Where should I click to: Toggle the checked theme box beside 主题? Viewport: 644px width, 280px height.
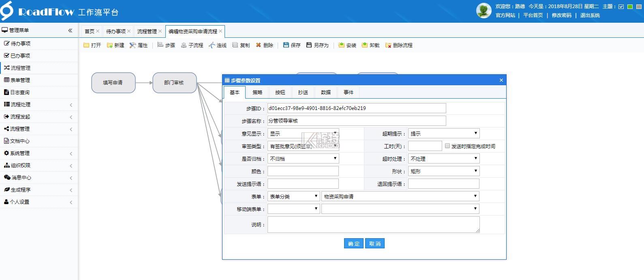click(621, 6)
